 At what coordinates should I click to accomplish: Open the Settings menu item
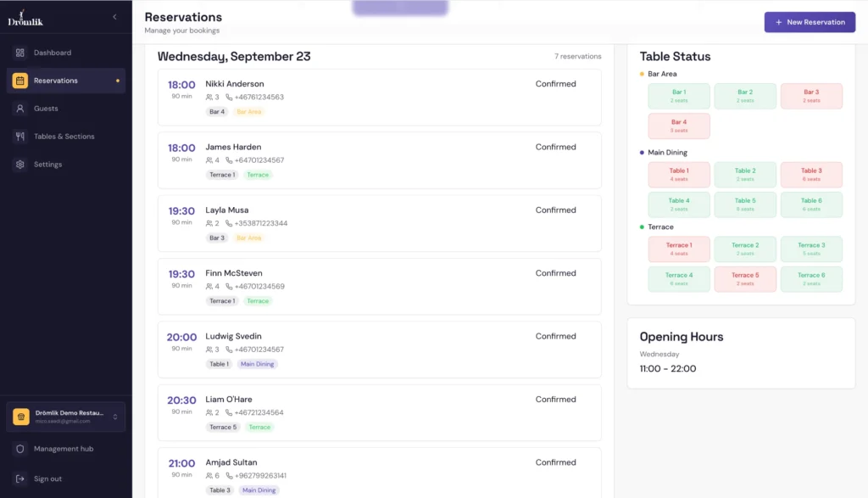coord(66,165)
